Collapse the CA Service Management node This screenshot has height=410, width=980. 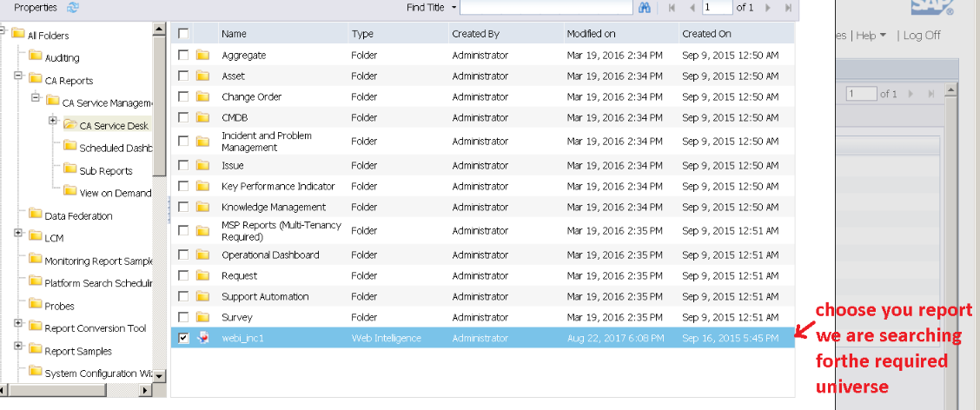click(x=36, y=98)
